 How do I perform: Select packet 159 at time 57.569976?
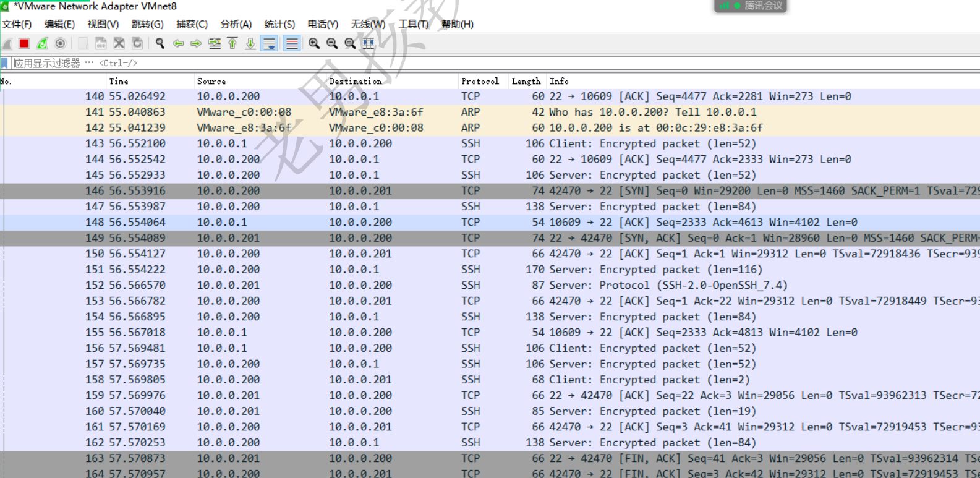[x=490, y=395]
